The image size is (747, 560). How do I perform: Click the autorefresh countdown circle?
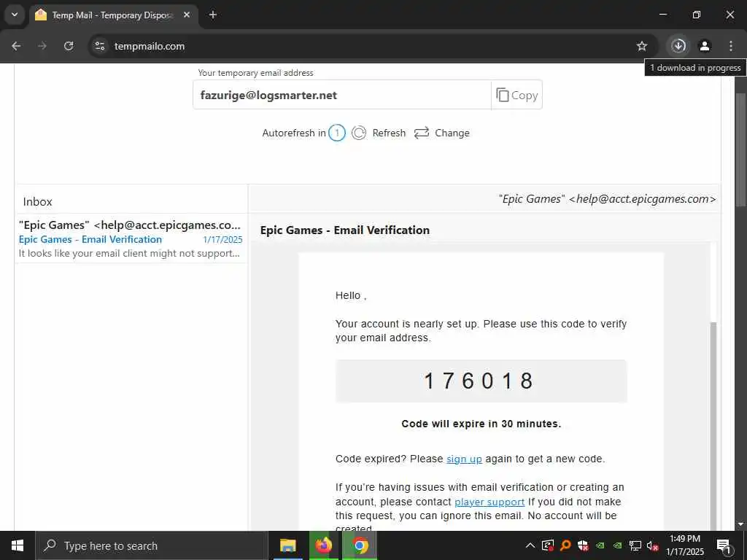point(337,133)
